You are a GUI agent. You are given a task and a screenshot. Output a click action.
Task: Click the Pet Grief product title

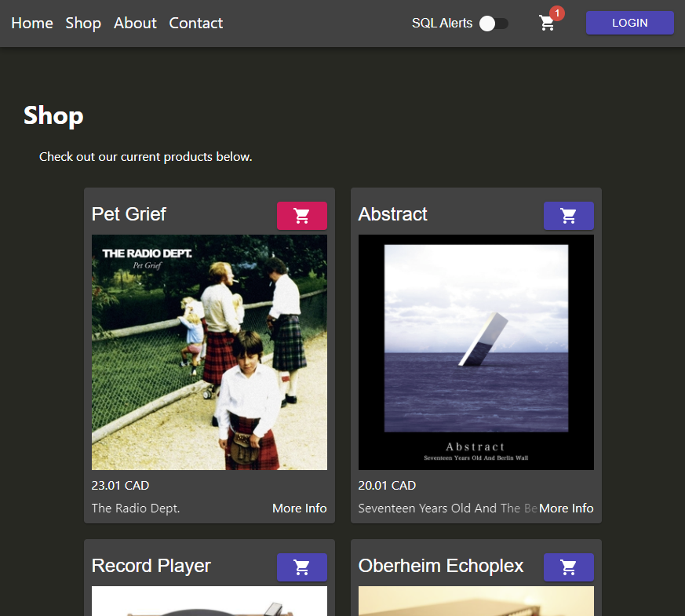(x=129, y=214)
